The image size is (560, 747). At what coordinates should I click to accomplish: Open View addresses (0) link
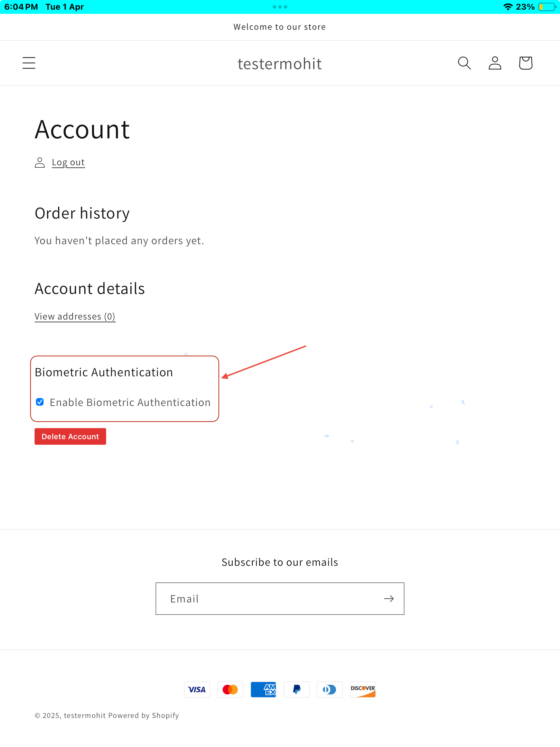[75, 316]
